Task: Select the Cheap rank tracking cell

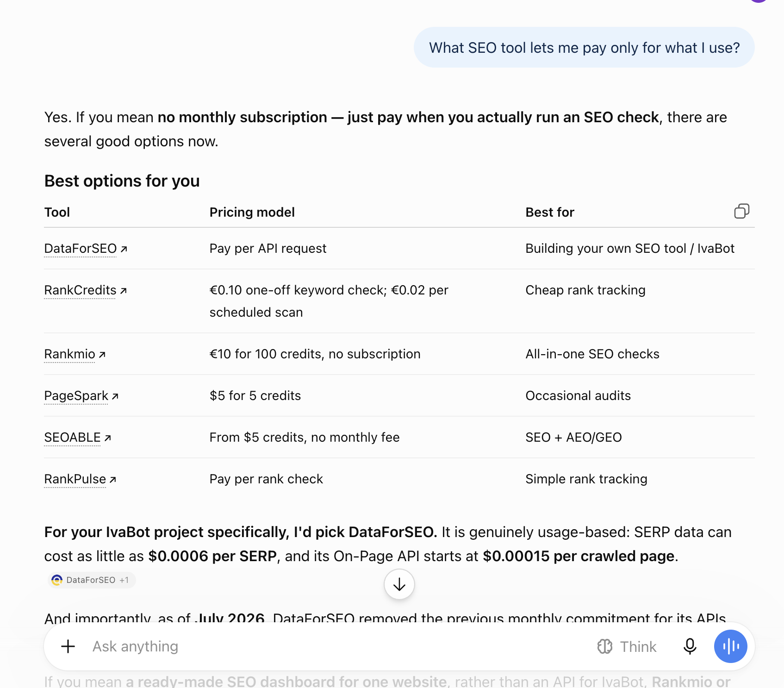Action: tap(585, 290)
